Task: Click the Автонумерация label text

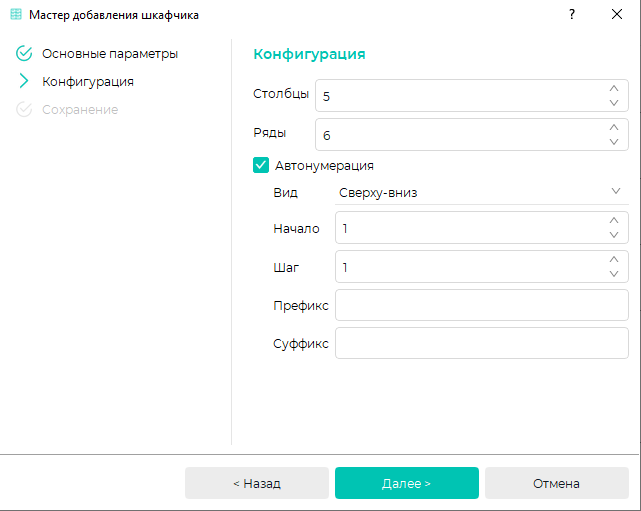Action: pos(324,166)
